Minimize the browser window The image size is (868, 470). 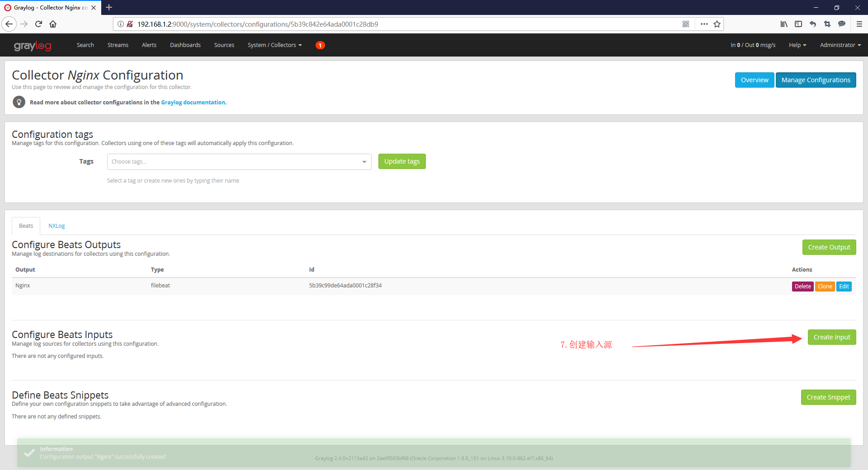[816, 7]
